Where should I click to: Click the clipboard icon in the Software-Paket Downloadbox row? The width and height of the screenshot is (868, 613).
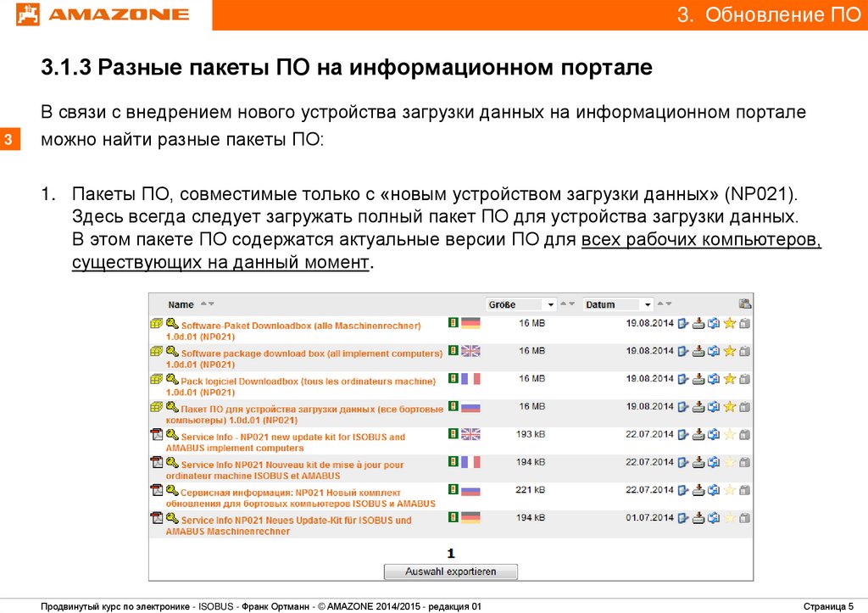pyautogui.click(x=745, y=323)
